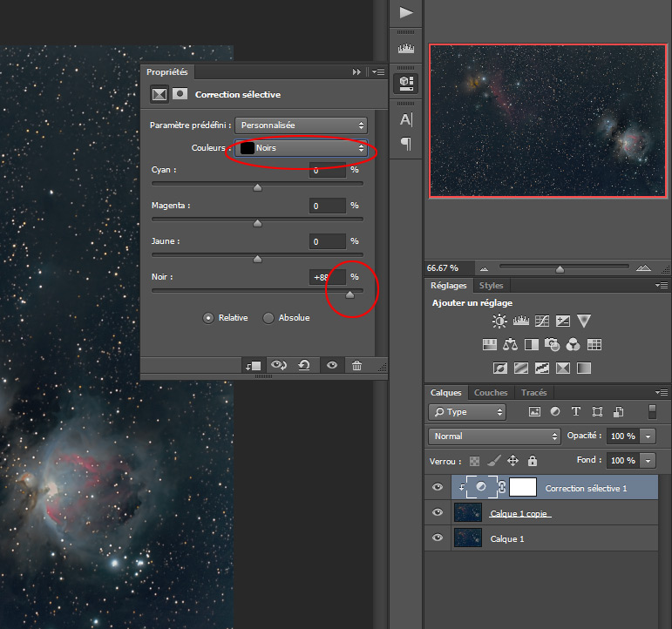This screenshot has width=672, height=629.
Task: Lock transparent pixels in Verrou
Action: click(x=474, y=461)
